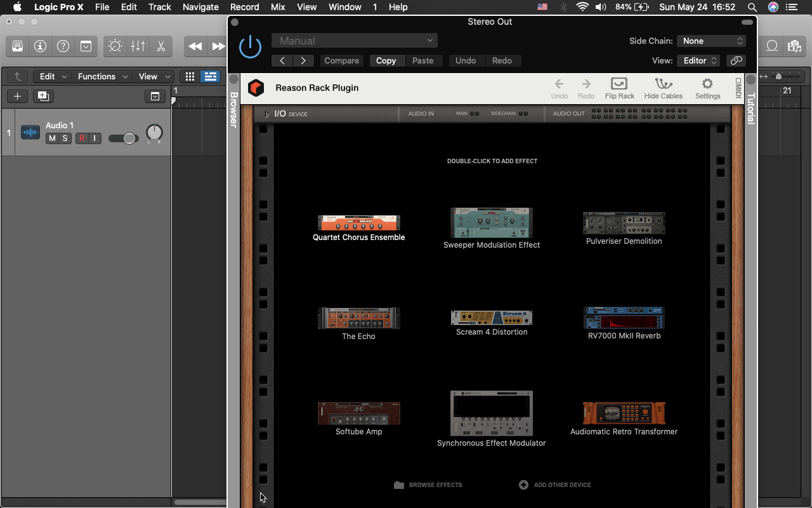Image resolution: width=812 pixels, height=508 pixels.
Task: Toggle the plugin window link icon
Action: pos(736,61)
